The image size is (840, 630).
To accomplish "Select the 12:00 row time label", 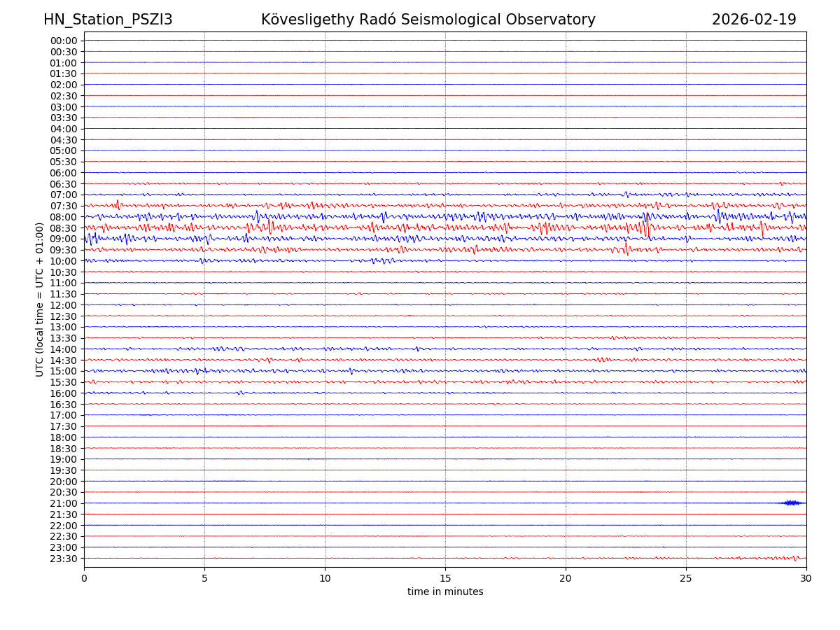I will [63, 305].
